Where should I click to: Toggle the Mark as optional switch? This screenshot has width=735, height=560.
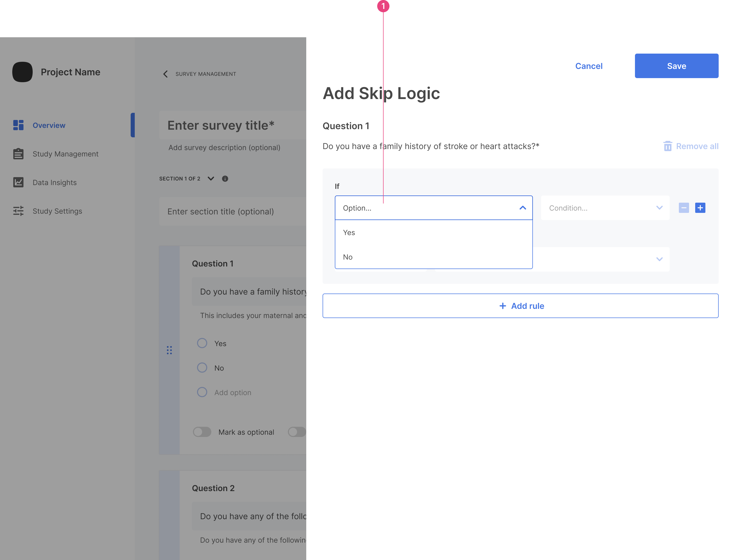(202, 432)
